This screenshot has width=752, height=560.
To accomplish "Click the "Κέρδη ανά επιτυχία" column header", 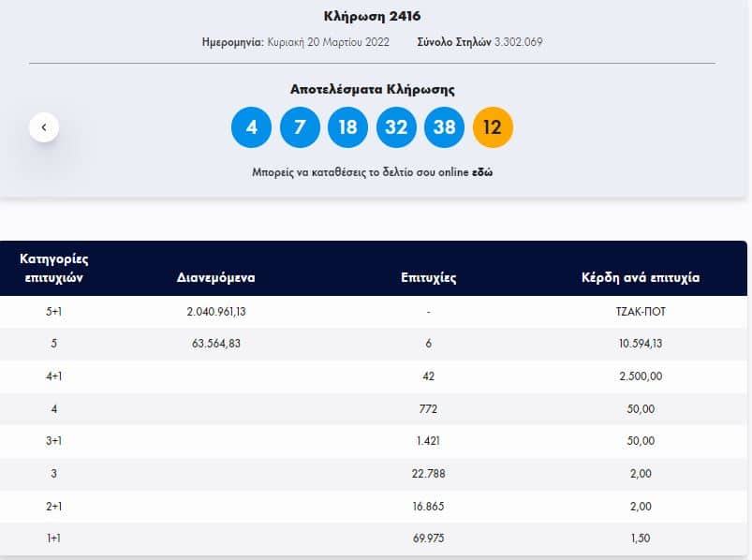I will coord(641,278).
